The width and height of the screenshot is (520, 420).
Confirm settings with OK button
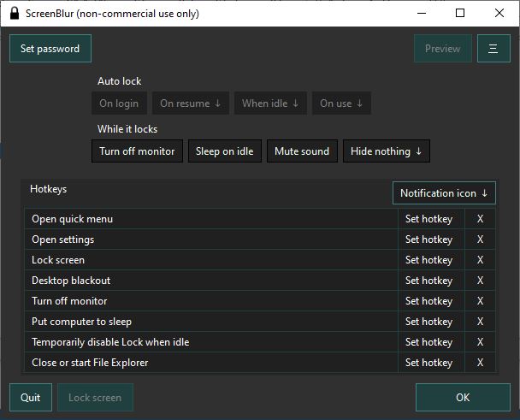463,398
